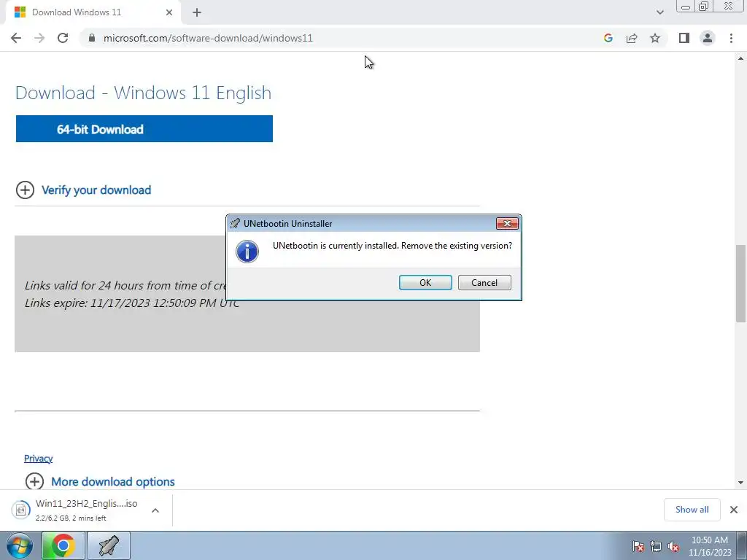Close the Download Windows 11 tab
The height and width of the screenshot is (560, 747).
(169, 12)
